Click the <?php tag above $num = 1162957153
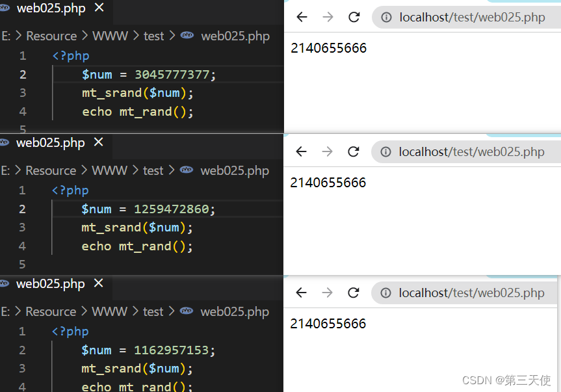 [x=70, y=331]
